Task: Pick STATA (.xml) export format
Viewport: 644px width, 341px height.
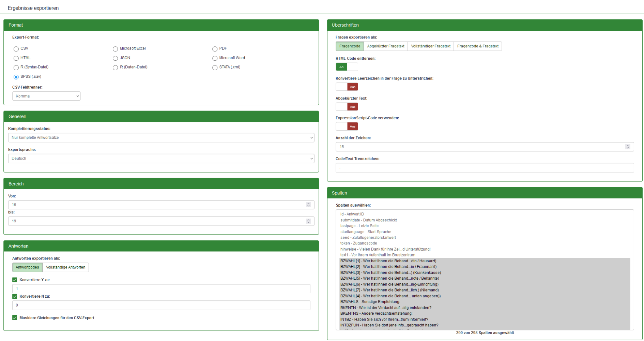Action: pos(215,68)
